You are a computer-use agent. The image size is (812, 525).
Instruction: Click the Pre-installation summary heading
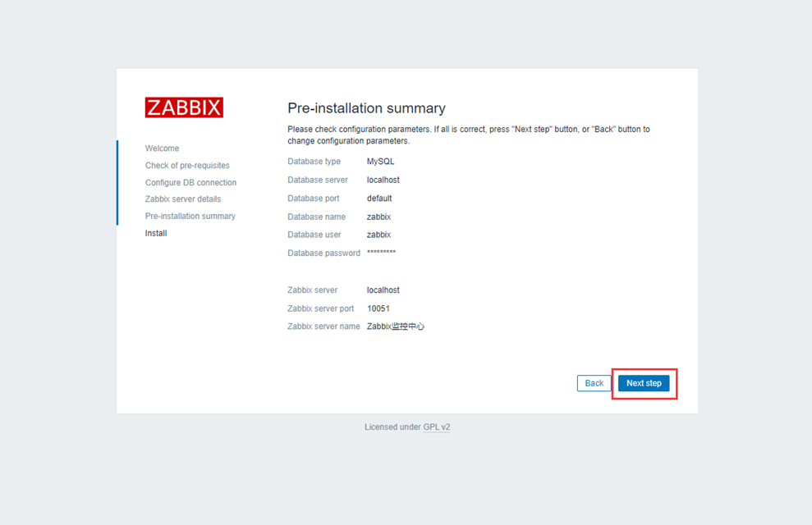(x=367, y=108)
